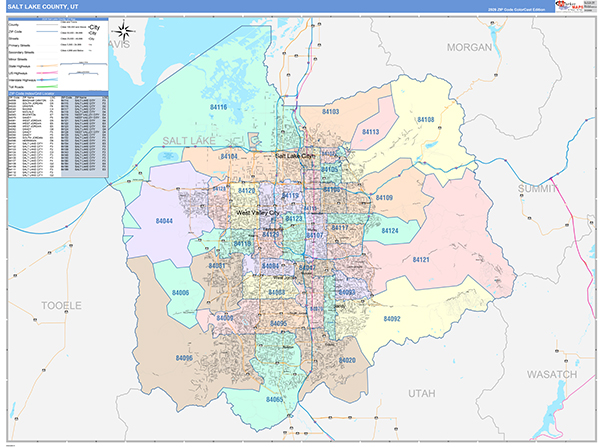Click ZIP label 84104 on the map
This screenshot has height=447, width=600.
click(x=229, y=157)
